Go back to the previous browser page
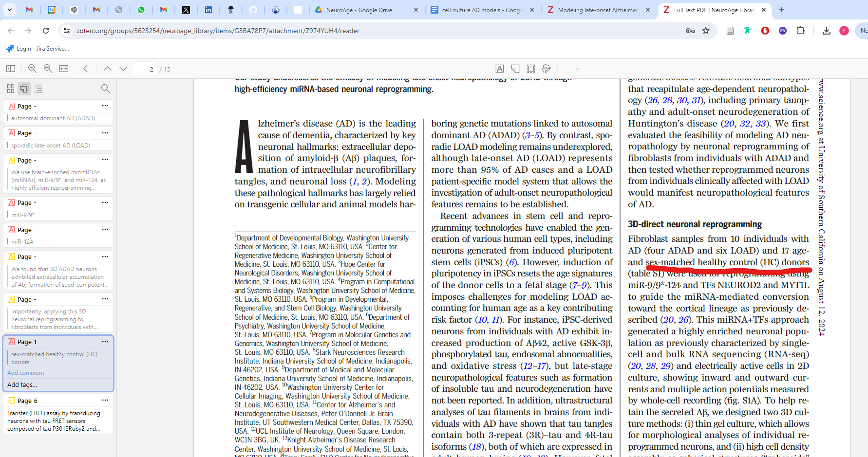This screenshot has width=868, height=457. [11, 31]
